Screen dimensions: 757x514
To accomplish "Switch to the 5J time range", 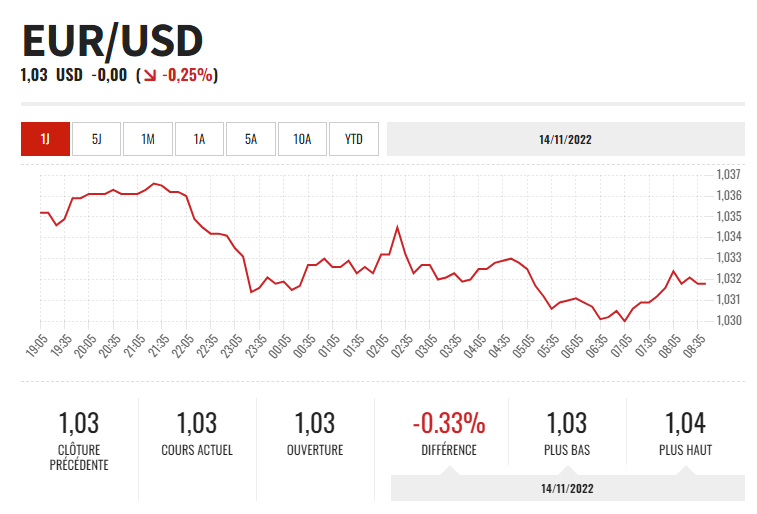I will pyautogui.click(x=97, y=139).
